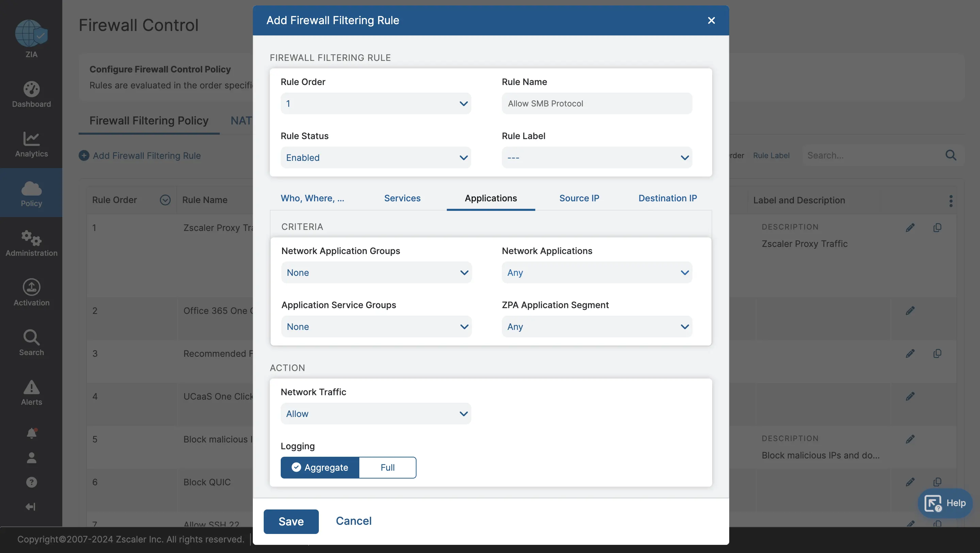Select Aggregate logging option
Screen dimensions: 980x553
click(320, 467)
